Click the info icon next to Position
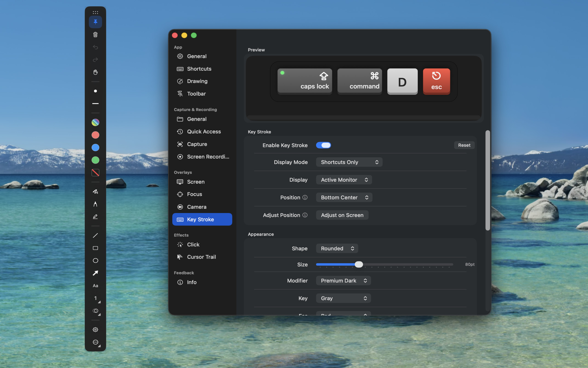Image resolution: width=588 pixels, height=368 pixels. (305, 197)
